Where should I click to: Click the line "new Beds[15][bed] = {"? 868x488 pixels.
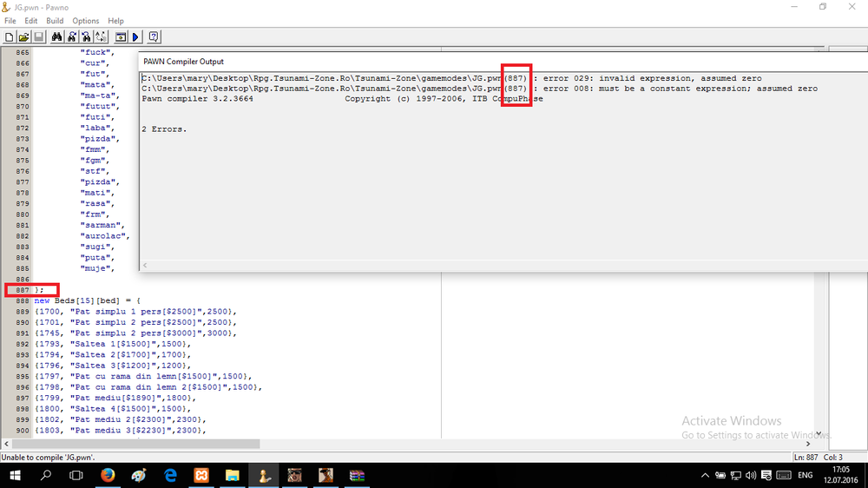[x=88, y=300]
